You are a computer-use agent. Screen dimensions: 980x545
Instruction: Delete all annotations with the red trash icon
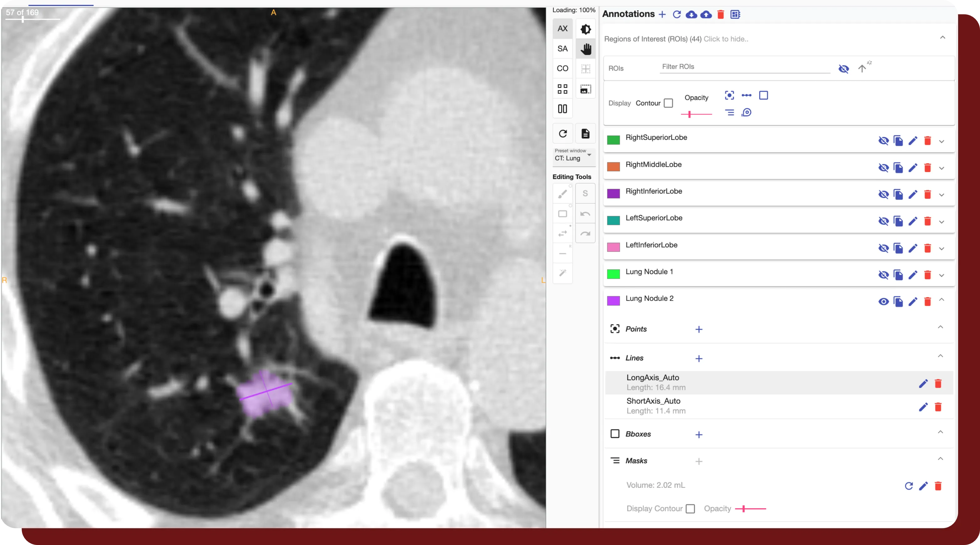[720, 14]
